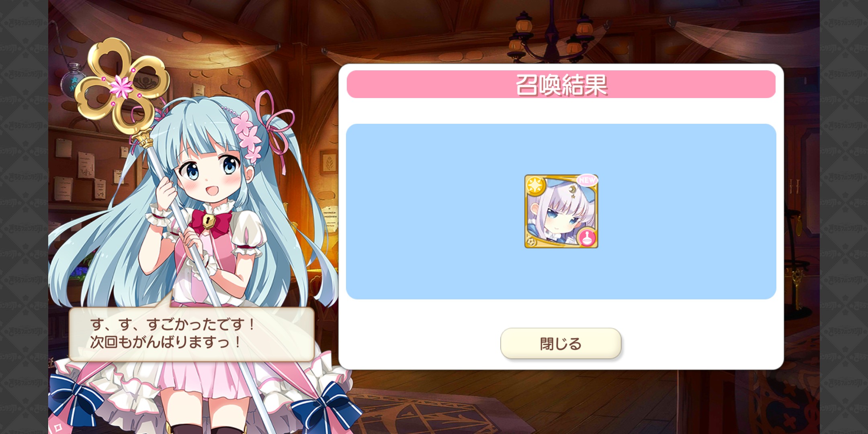This screenshot has width=868, height=434.
Task: Tap the pink NEW badge on card
Action: [x=587, y=180]
